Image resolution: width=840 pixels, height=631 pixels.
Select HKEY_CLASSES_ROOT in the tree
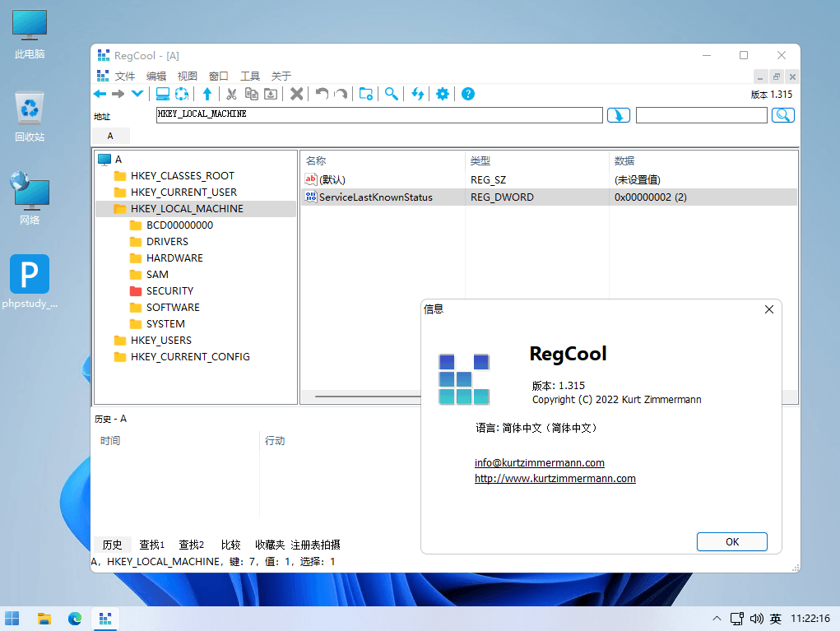pos(182,176)
